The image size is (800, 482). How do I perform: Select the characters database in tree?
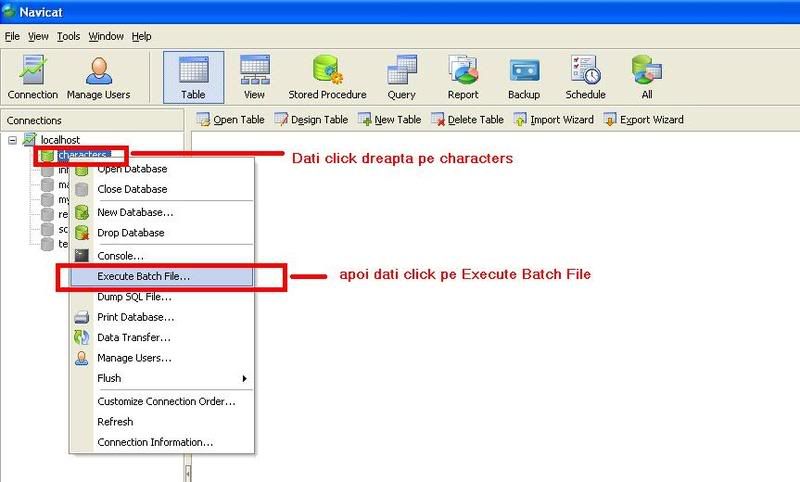pos(82,156)
